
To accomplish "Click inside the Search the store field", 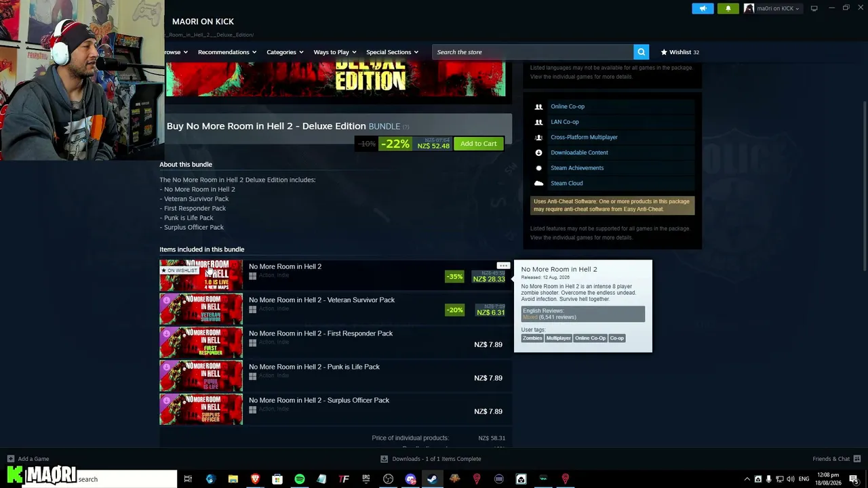I will pos(533,52).
